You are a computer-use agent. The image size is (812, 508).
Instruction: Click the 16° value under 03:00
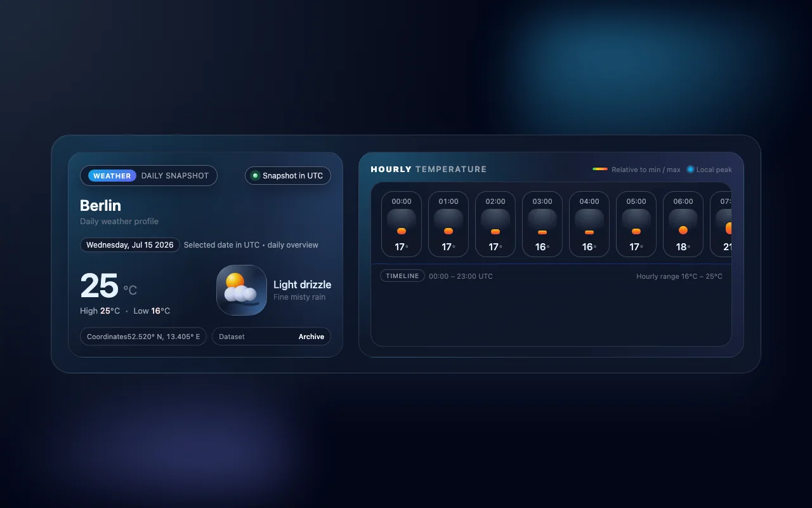coord(542,247)
